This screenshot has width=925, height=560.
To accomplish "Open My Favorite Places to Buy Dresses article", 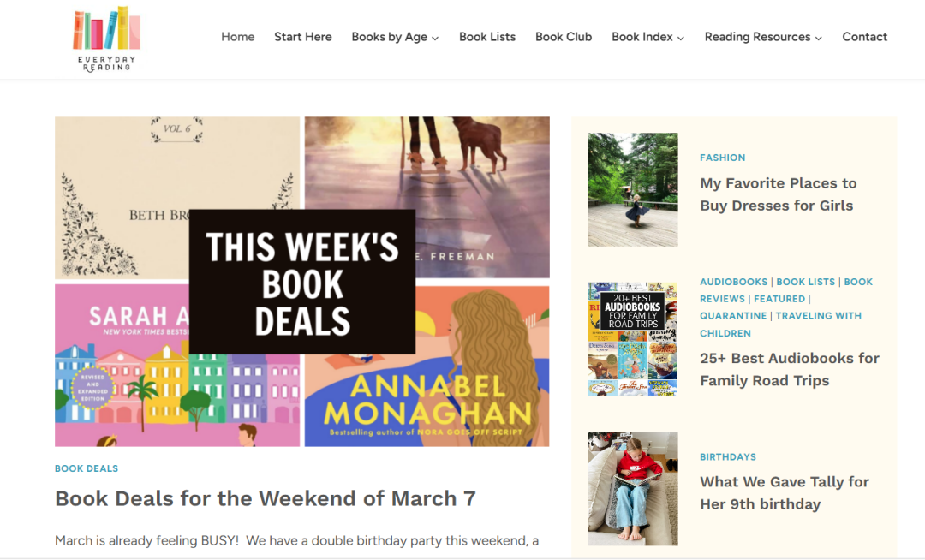I will (778, 194).
